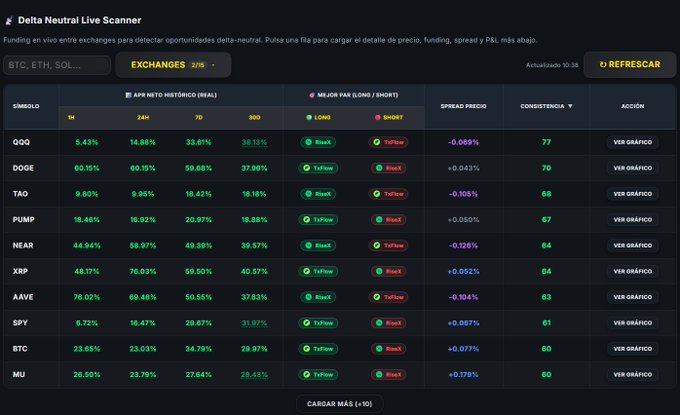Click the 76.03% value in XRP row
The width and height of the screenshot is (680, 415).
click(x=143, y=271)
